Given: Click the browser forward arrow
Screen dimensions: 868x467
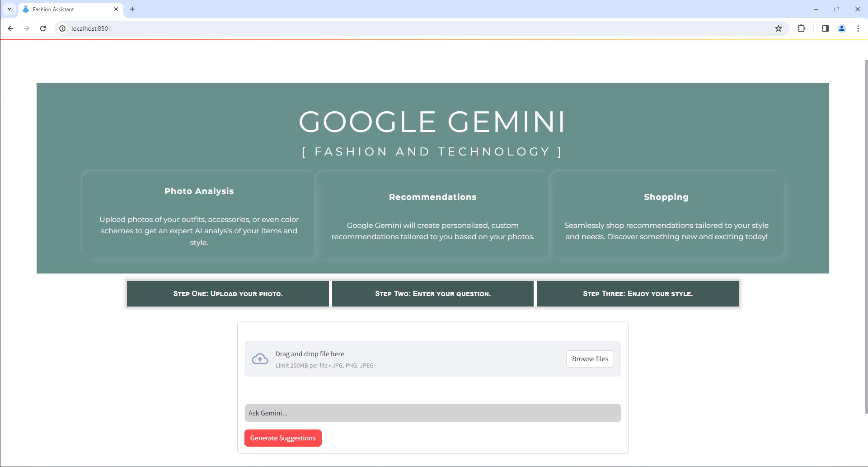Looking at the screenshot, I should (27, 28).
